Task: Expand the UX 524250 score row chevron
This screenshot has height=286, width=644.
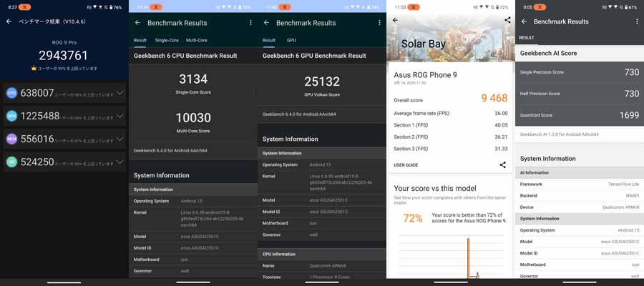Action: [x=119, y=162]
